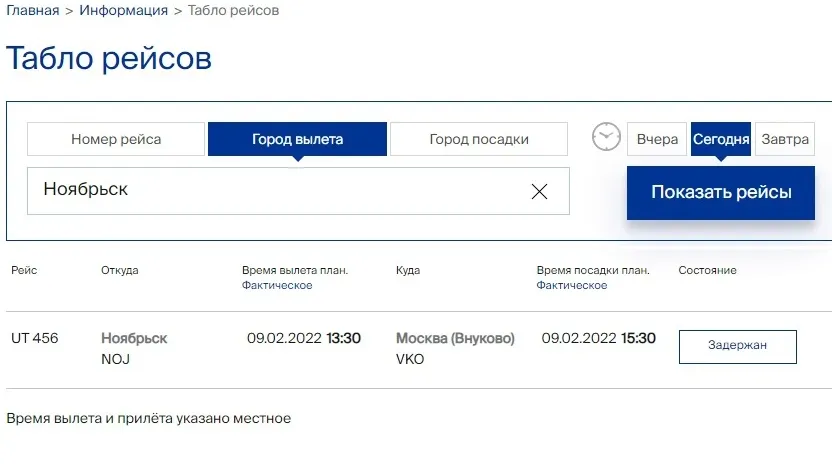Image resolution: width=832 pixels, height=468 pixels.
Task: Select the Вчера day option
Action: [657, 139]
